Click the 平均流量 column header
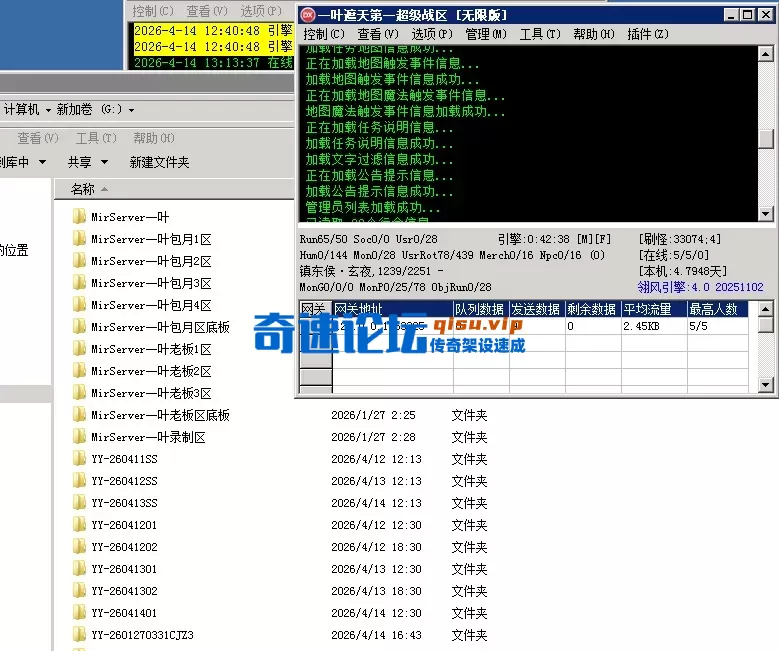The height and width of the screenshot is (651, 779). 654,309
